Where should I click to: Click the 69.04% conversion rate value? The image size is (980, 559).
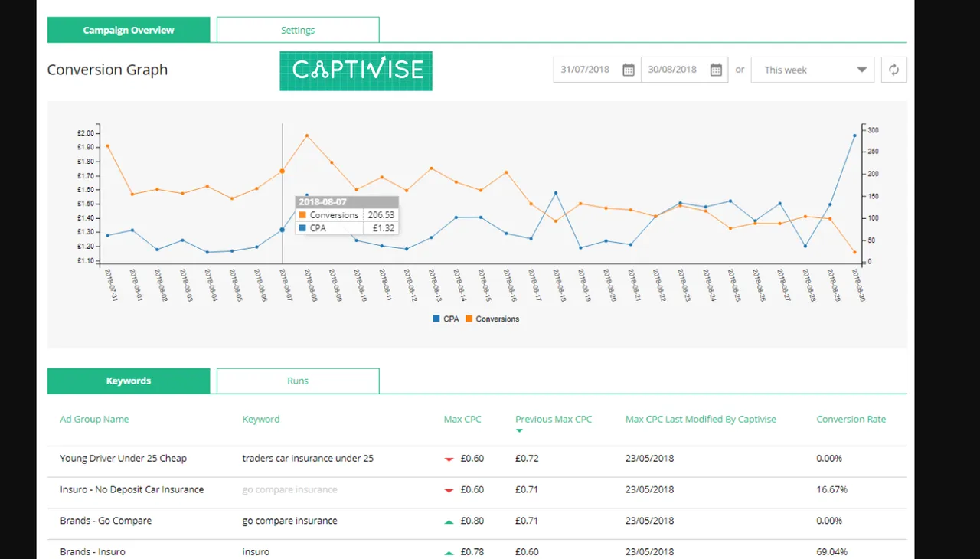point(831,551)
